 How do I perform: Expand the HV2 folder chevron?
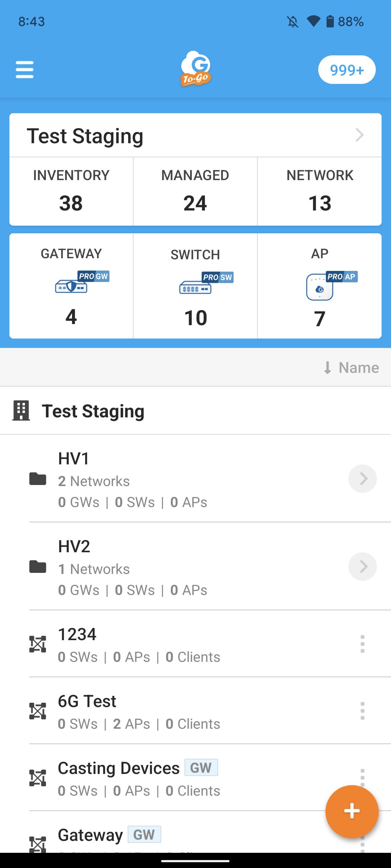(362, 567)
